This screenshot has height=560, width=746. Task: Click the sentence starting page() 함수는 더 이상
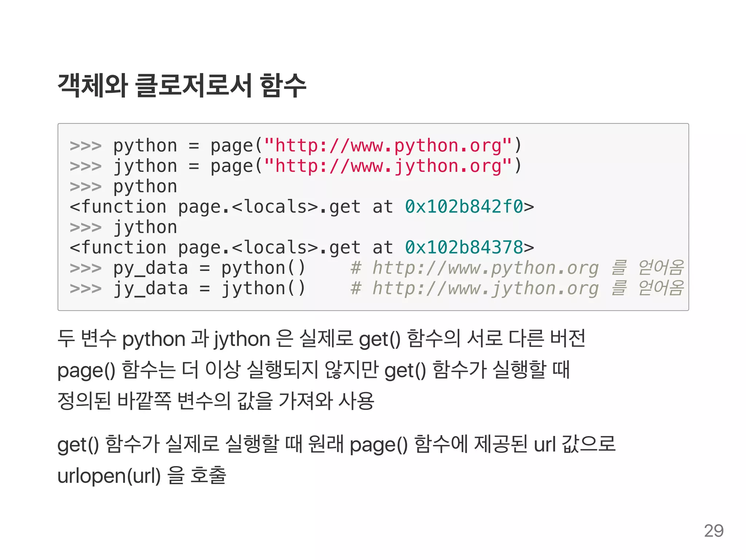click(313, 370)
